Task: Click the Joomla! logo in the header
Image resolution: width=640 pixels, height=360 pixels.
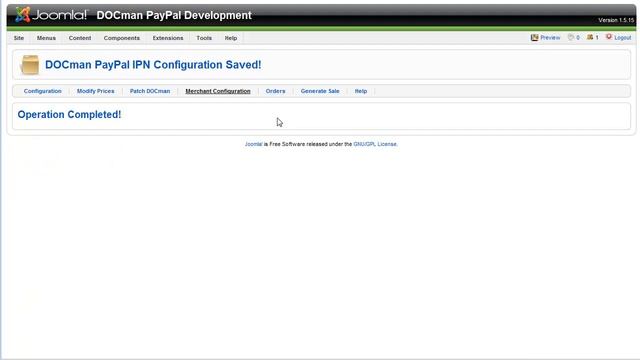Action: pos(51,15)
